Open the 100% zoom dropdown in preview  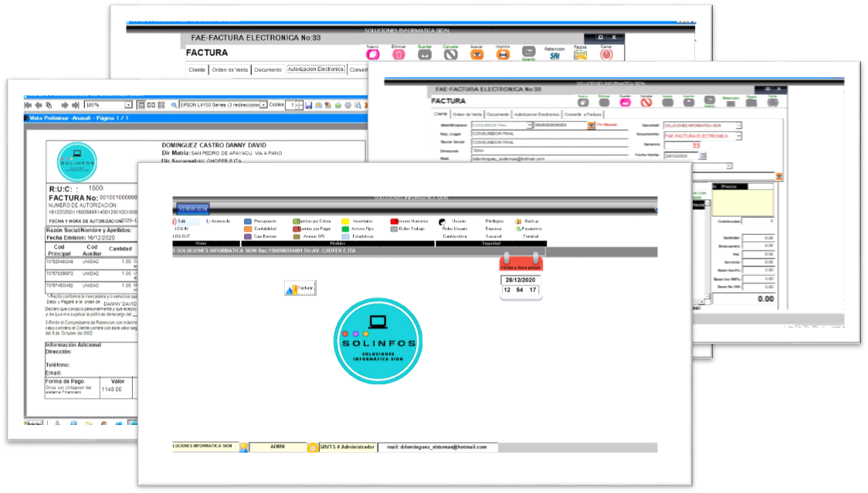(129, 104)
